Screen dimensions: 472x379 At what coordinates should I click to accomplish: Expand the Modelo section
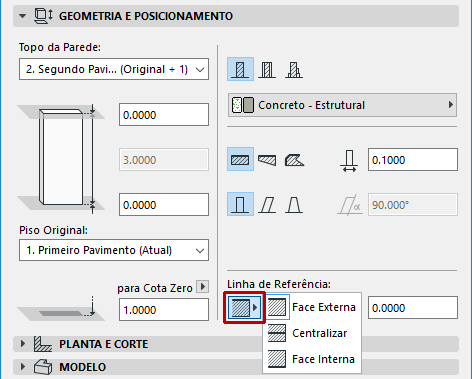22,367
